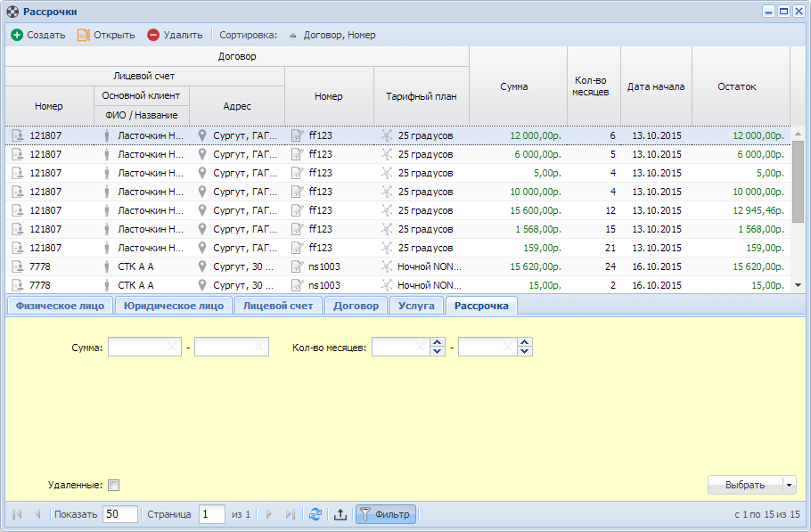Sort by Кол-во месяцев column header

point(594,86)
